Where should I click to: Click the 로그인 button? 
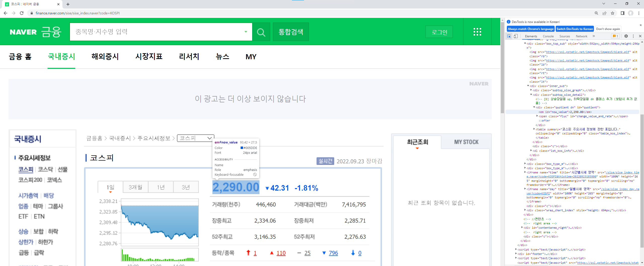(439, 32)
